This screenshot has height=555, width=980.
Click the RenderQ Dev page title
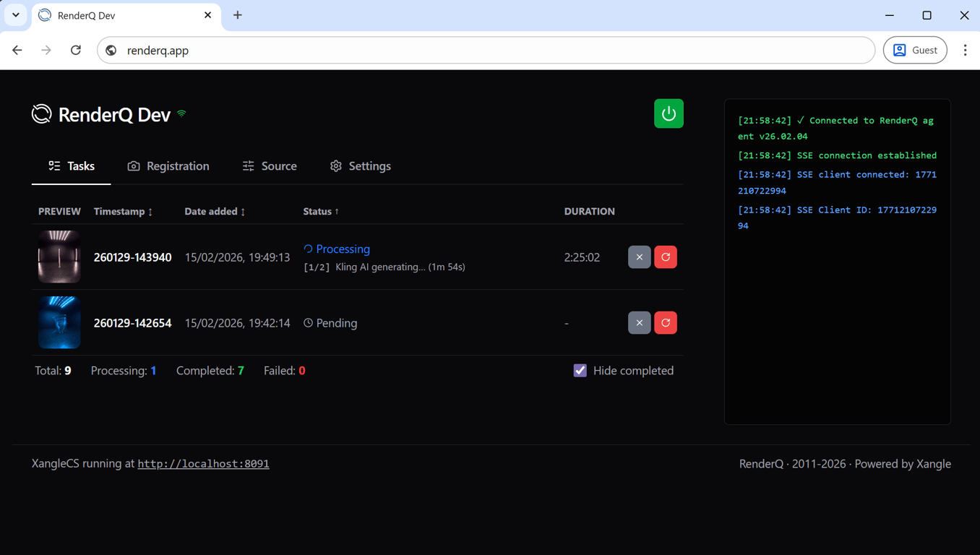click(x=114, y=114)
